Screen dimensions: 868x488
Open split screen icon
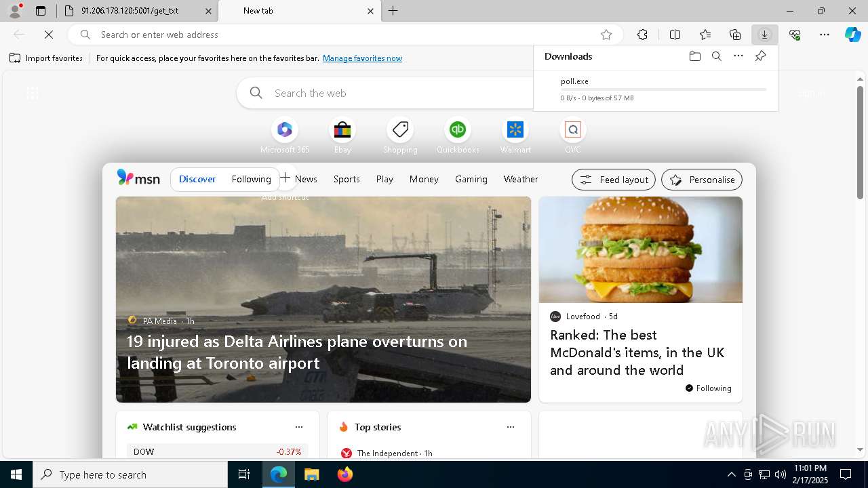(x=675, y=35)
